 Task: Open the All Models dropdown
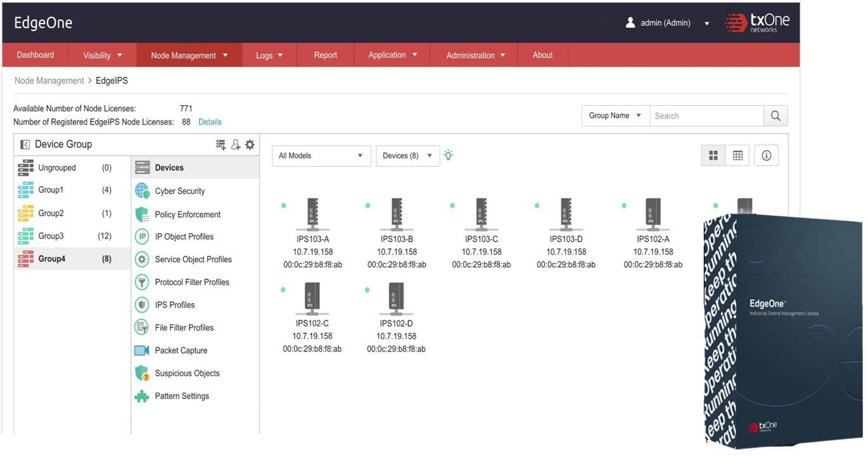(x=321, y=156)
